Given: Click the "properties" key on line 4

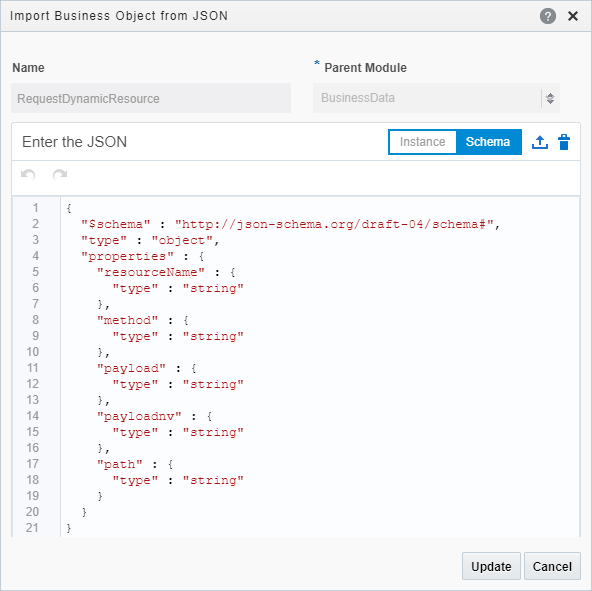Looking at the screenshot, I should tap(127, 256).
